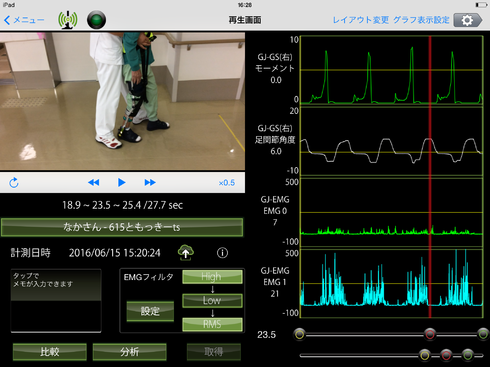490x367 pixels.
Task: Toggle the RMS EMG filter
Action: (x=212, y=324)
